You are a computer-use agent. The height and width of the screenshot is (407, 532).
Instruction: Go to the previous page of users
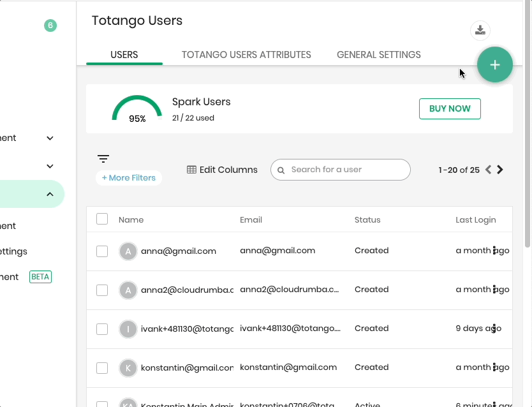(488, 170)
